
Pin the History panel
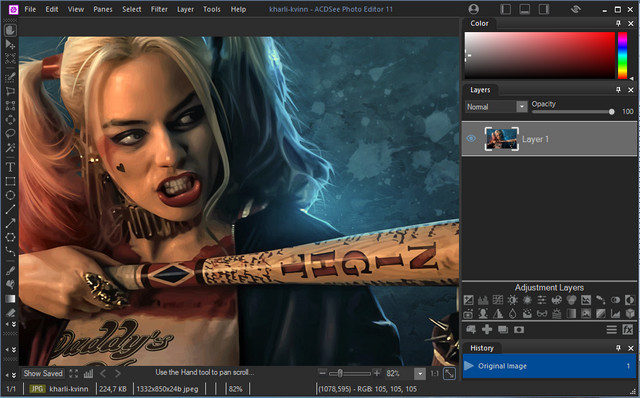[x=618, y=348]
